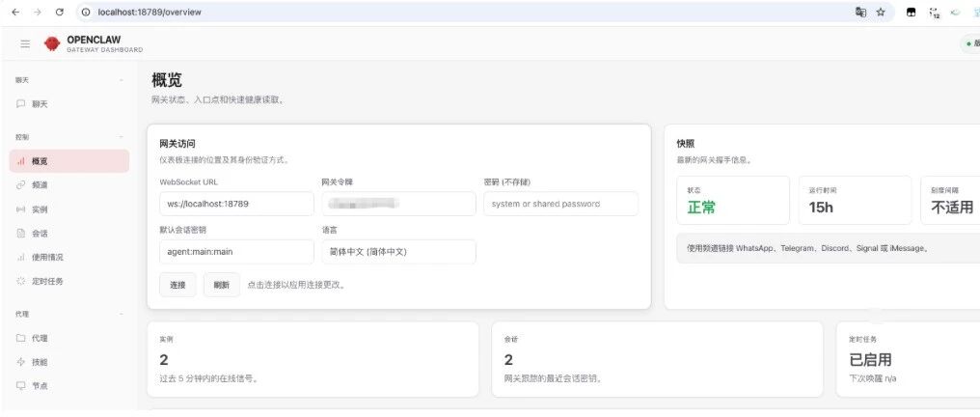
Task: Click the 已启用 value in 定时任务 card
Action: point(870,359)
